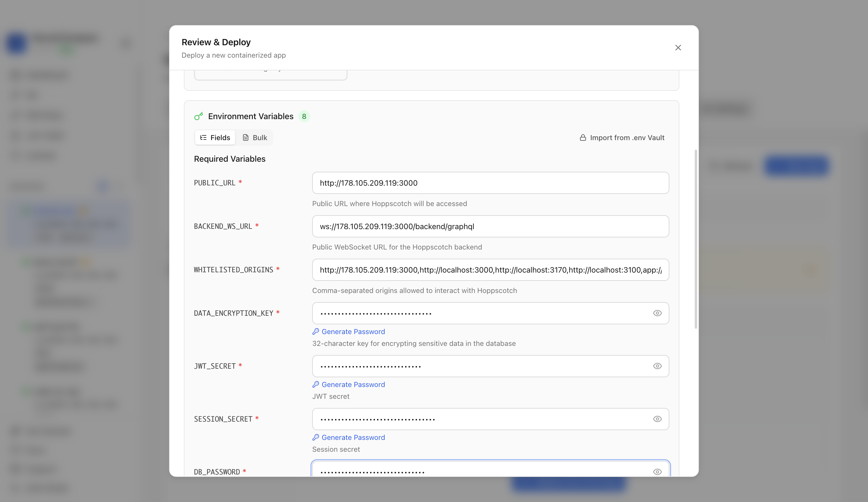Edit the BACKEND_WS_URL input field
The height and width of the screenshot is (502, 868).
point(490,226)
